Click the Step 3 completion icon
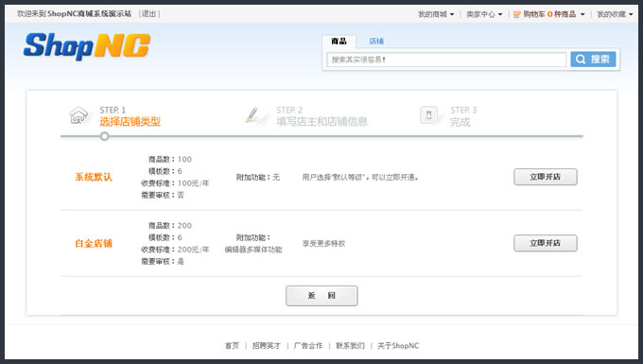The width and height of the screenshot is (643, 364). (429, 114)
